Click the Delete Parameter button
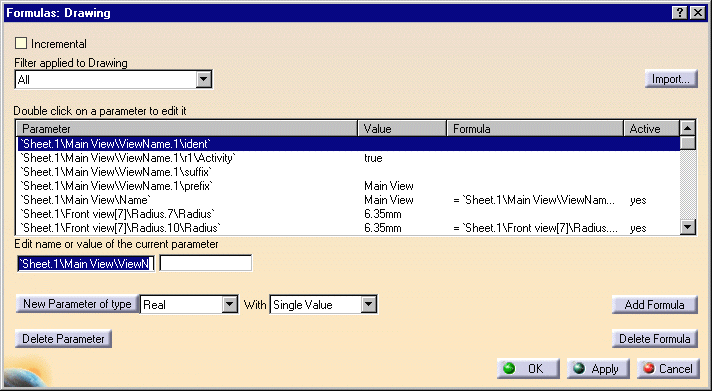Image resolution: width=712 pixels, height=391 pixels. pyautogui.click(x=64, y=339)
